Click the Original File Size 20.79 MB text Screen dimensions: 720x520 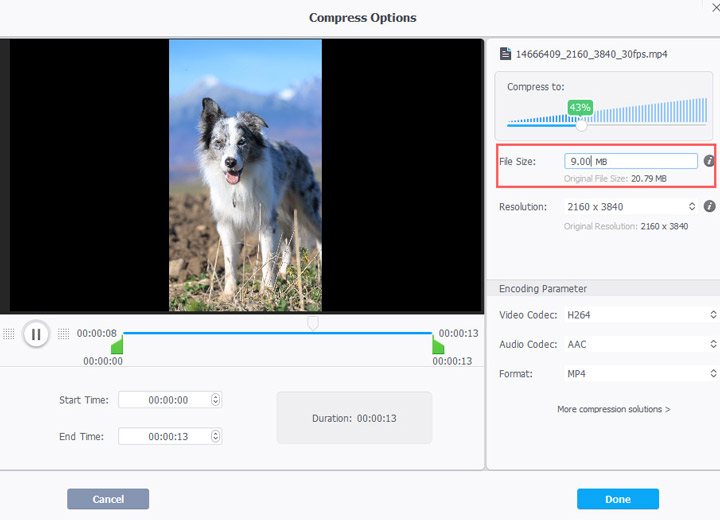pyautogui.click(x=615, y=179)
